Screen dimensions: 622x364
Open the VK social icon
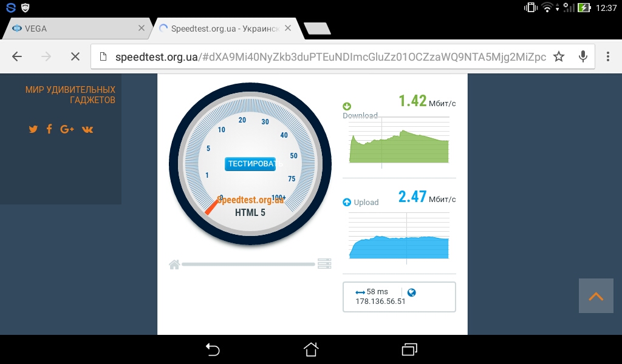(87, 129)
